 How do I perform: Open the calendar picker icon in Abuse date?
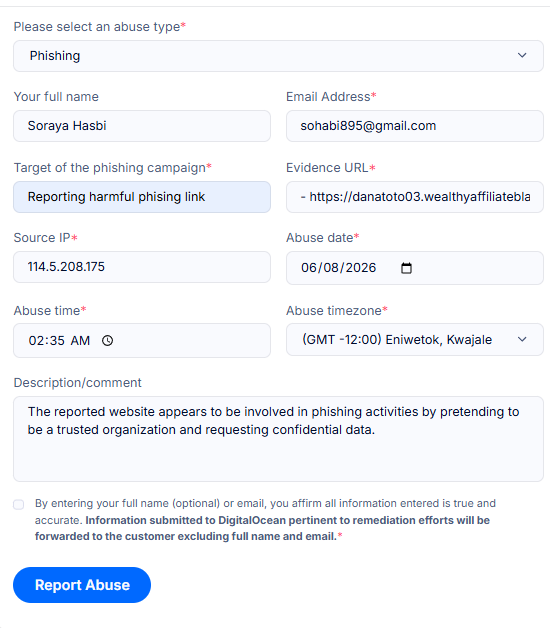point(406,268)
